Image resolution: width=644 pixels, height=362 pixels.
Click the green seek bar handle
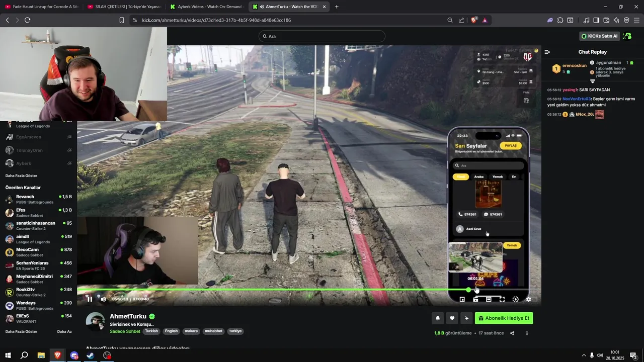[468, 290]
